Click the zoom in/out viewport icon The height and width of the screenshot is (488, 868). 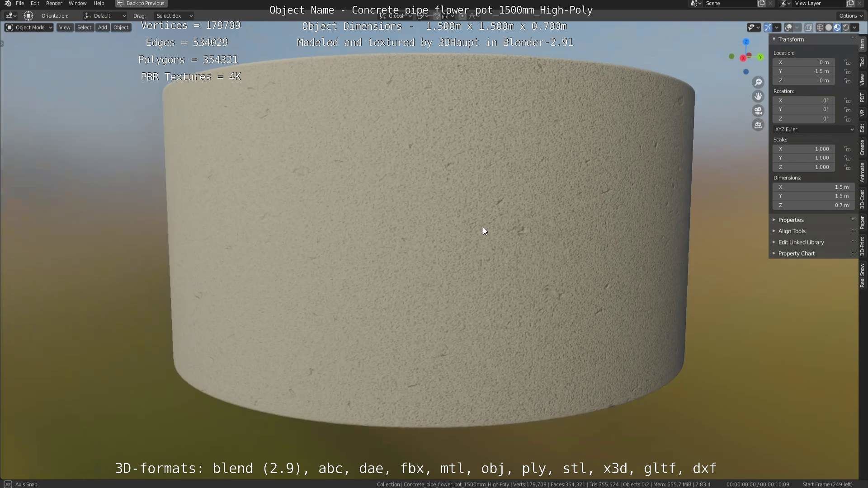point(758,82)
